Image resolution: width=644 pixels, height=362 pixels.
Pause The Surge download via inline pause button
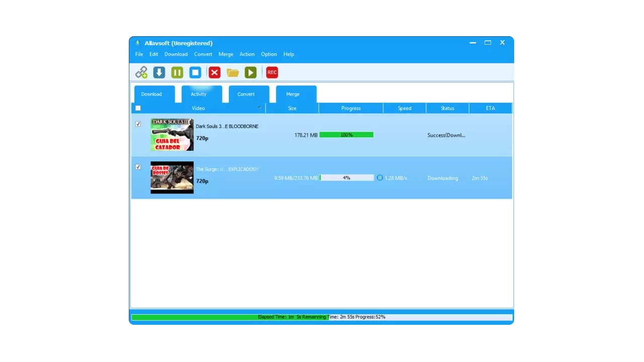pos(380,177)
